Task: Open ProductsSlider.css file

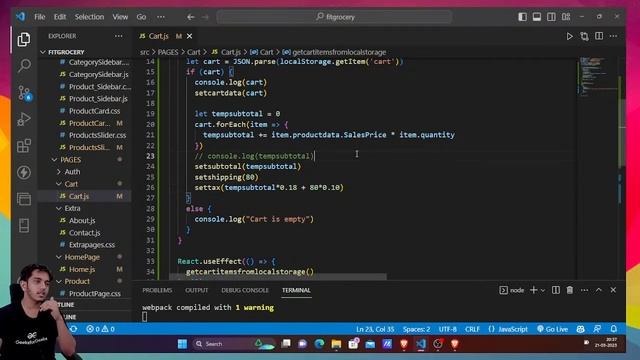Action: point(97,135)
